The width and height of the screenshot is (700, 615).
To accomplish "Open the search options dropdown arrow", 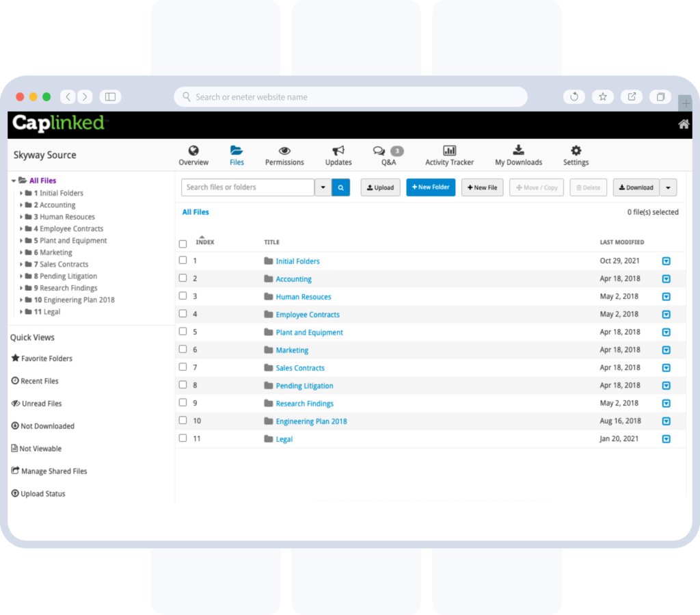I will [x=323, y=187].
